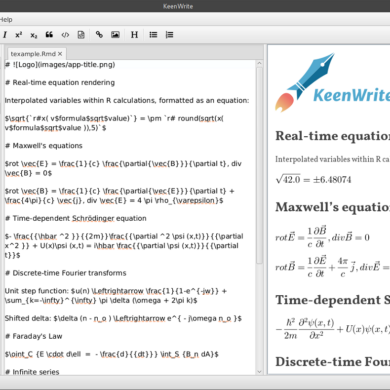This screenshot has width=390, height=390.
Task: Click the 'Time-dependent' heading in preview
Action: click(332, 300)
